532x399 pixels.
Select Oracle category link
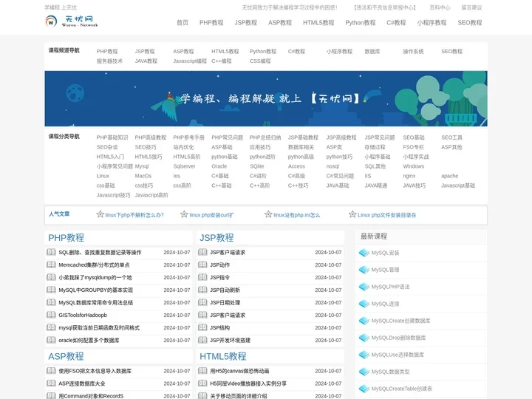pyautogui.click(x=219, y=166)
